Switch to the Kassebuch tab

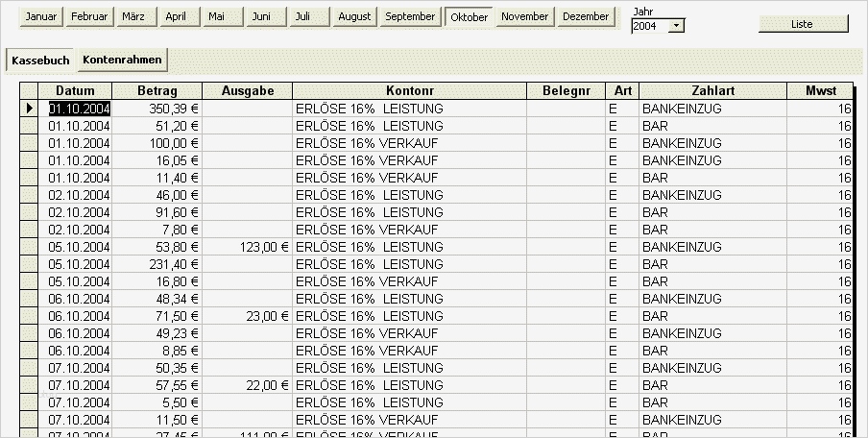pyautogui.click(x=40, y=60)
